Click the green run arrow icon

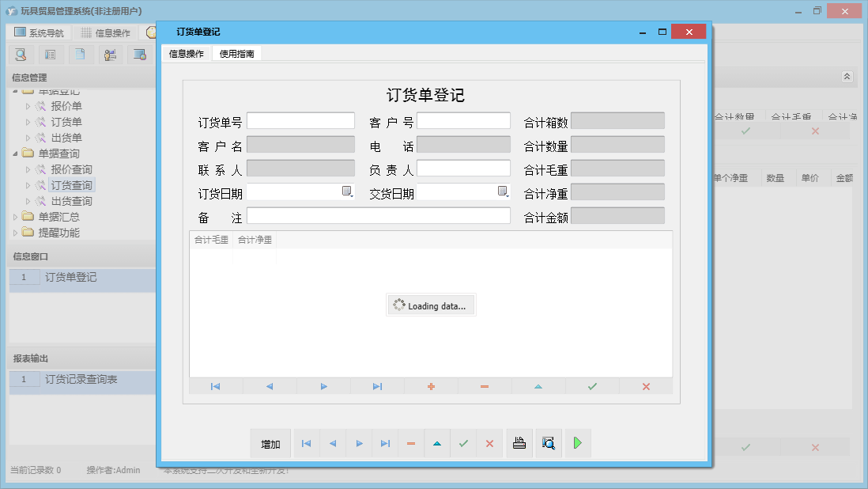pyautogui.click(x=577, y=443)
